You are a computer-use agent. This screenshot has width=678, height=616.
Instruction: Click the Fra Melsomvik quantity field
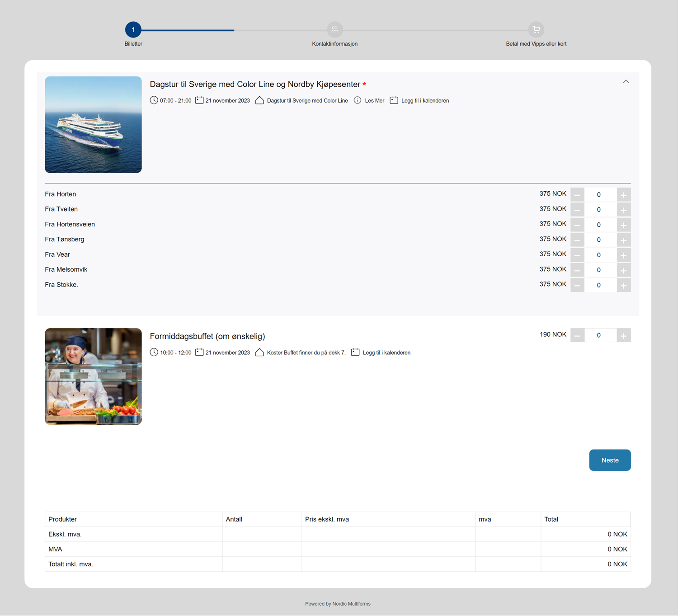point(601,270)
